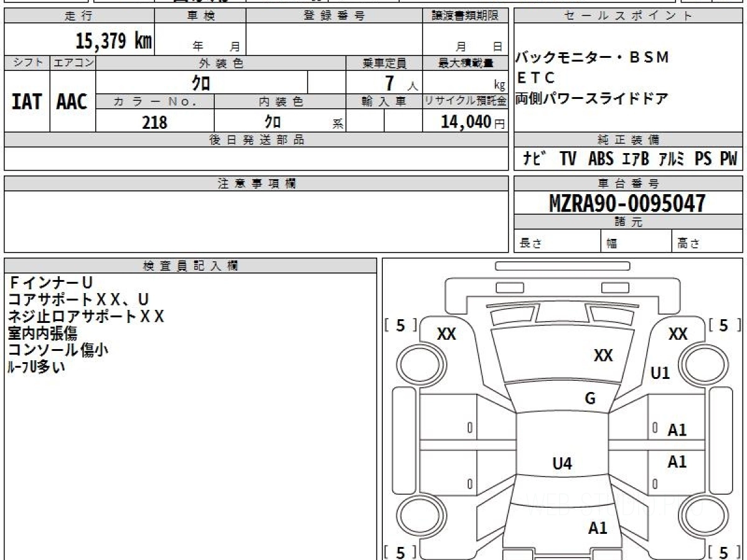Select the 最大積載量 header
The image size is (747, 560).
pos(465,63)
